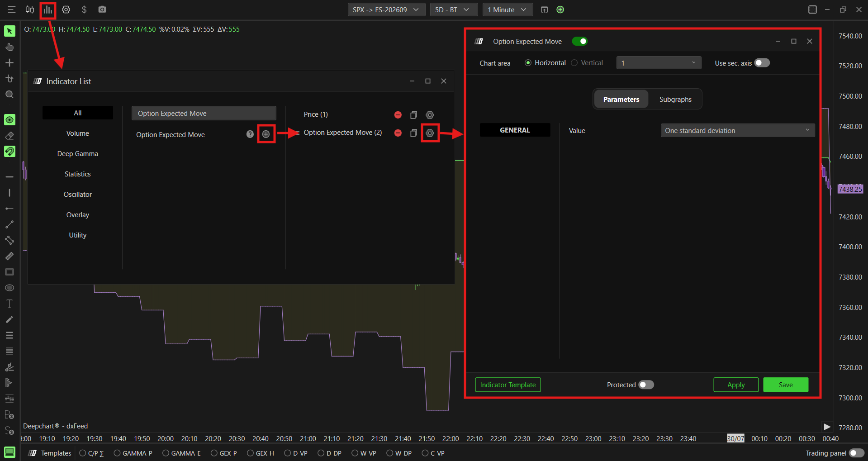Click the green Save button

pyautogui.click(x=786, y=385)
